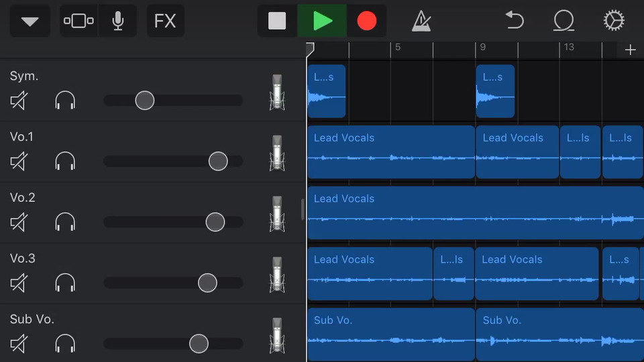Add song section with plus button
The image size is (644, 362).
pyautogui.click(x=630, y=50)
